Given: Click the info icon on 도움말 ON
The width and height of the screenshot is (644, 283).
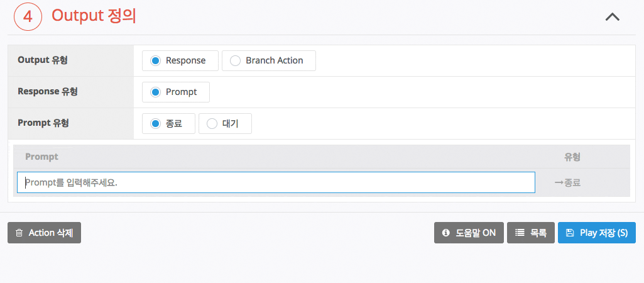Looking at the screenshot, I should (446, 233).
